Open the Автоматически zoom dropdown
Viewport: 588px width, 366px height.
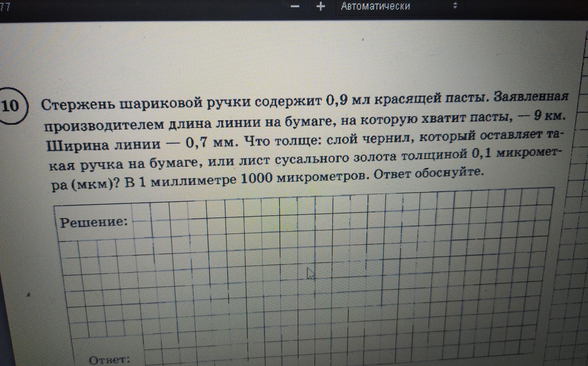(375, 6)
